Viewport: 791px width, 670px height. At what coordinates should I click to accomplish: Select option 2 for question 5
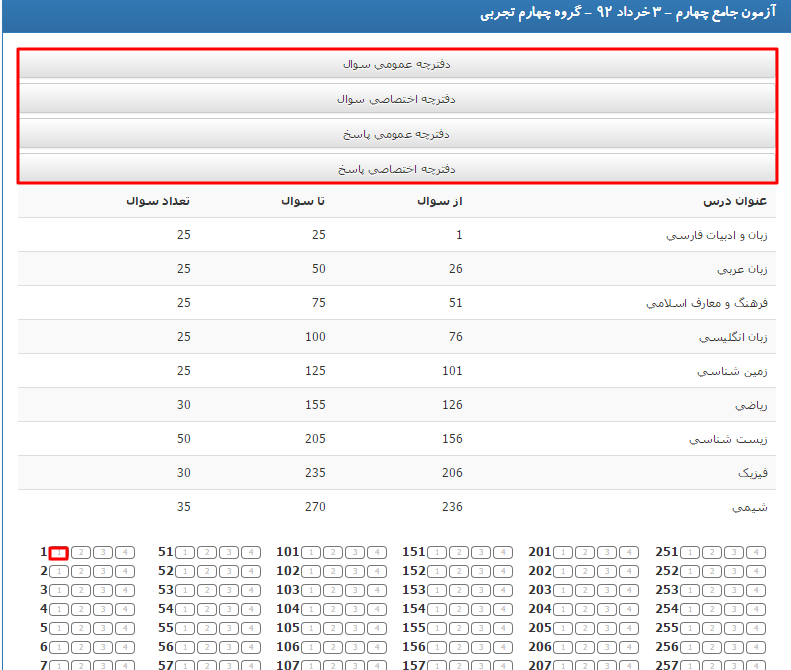pyautogui.click(x=80, y=628)
